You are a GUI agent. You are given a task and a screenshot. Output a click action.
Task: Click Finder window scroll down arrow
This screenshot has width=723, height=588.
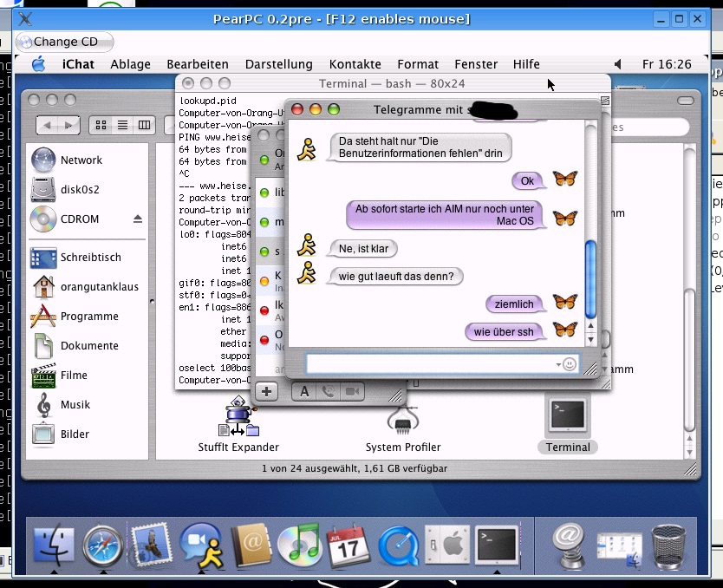pyautogui.click(x=689, y=453)
